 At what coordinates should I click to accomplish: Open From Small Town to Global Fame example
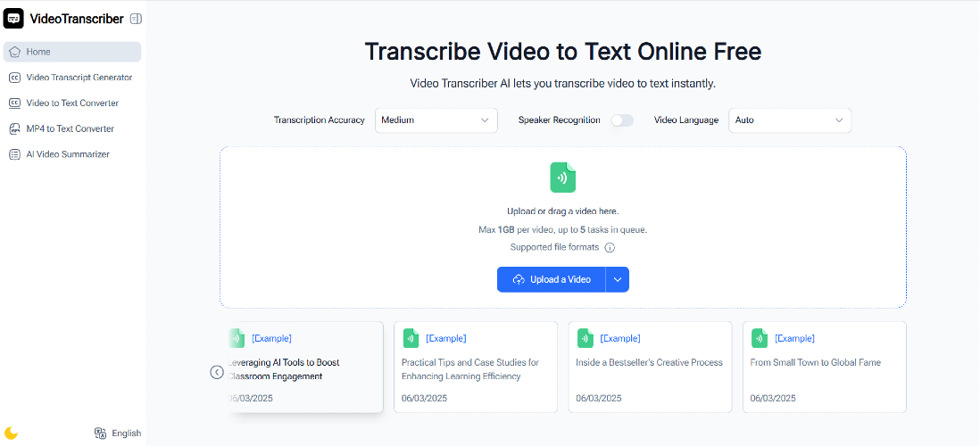(825, 368)
